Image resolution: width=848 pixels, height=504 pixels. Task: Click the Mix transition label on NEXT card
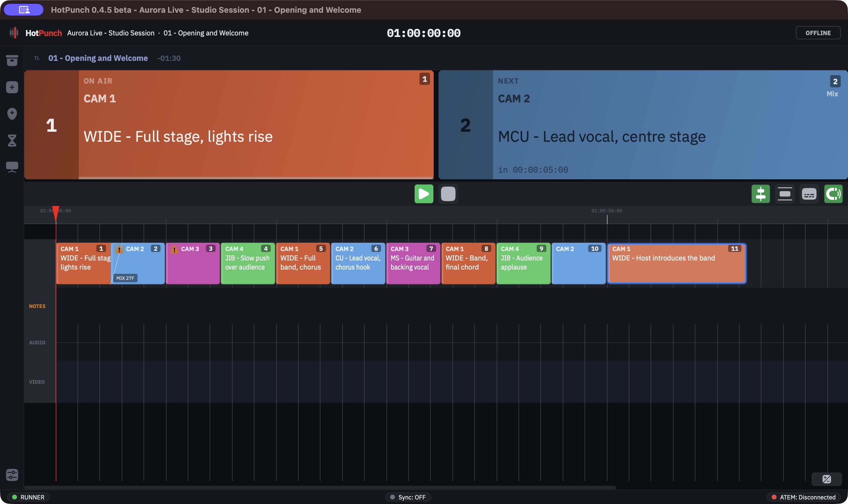832,94
